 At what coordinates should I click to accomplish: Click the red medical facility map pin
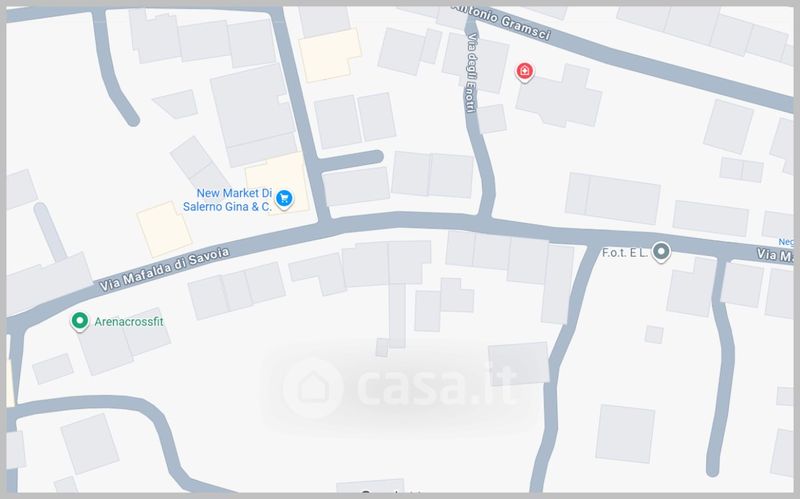[x=524, y=72]
